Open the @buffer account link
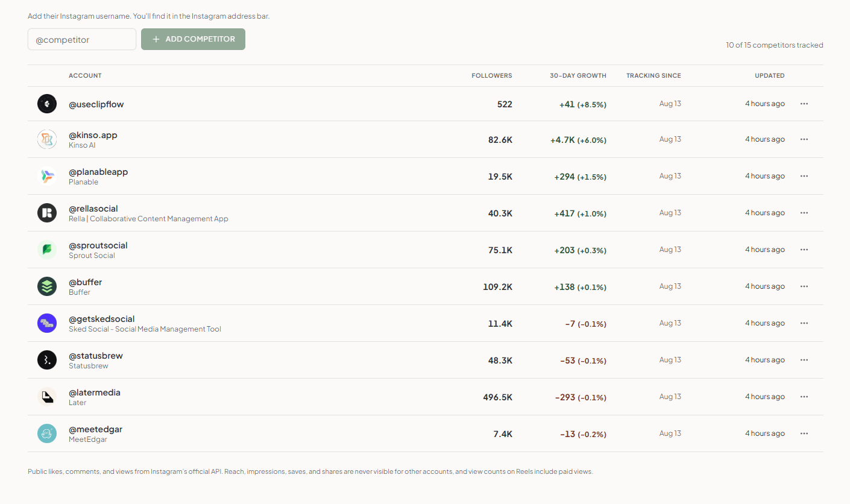 click(x=86, y=282)
